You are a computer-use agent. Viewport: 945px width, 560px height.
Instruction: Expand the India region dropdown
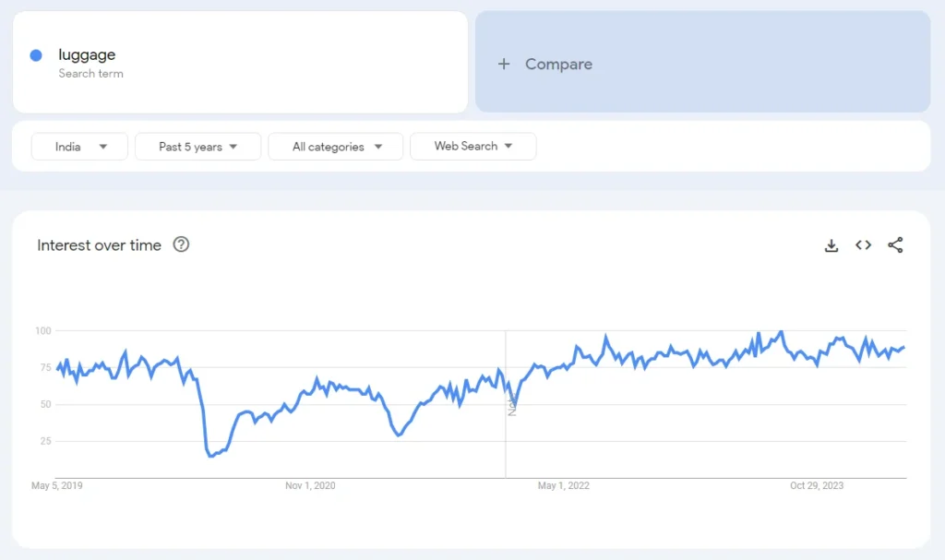(79, 147)
